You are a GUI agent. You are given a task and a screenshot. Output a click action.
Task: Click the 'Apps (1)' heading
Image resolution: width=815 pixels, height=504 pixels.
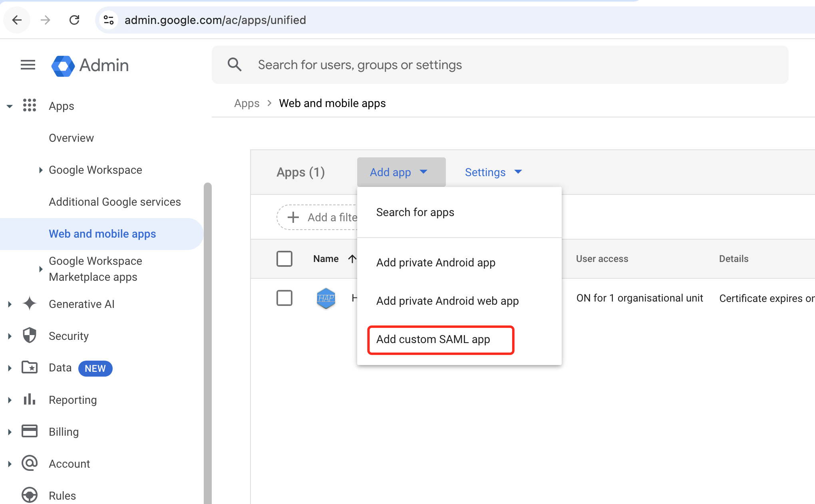pyautogui.click(x=300, y=172)
